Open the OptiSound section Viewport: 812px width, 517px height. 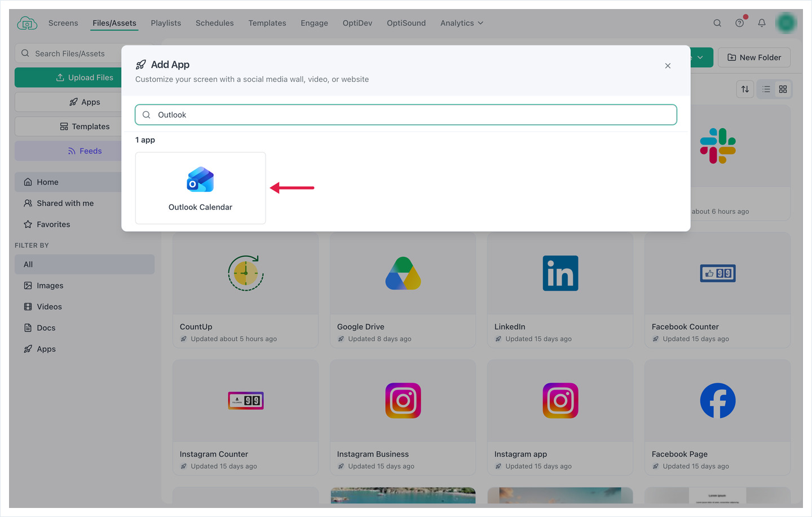[406, 23]
